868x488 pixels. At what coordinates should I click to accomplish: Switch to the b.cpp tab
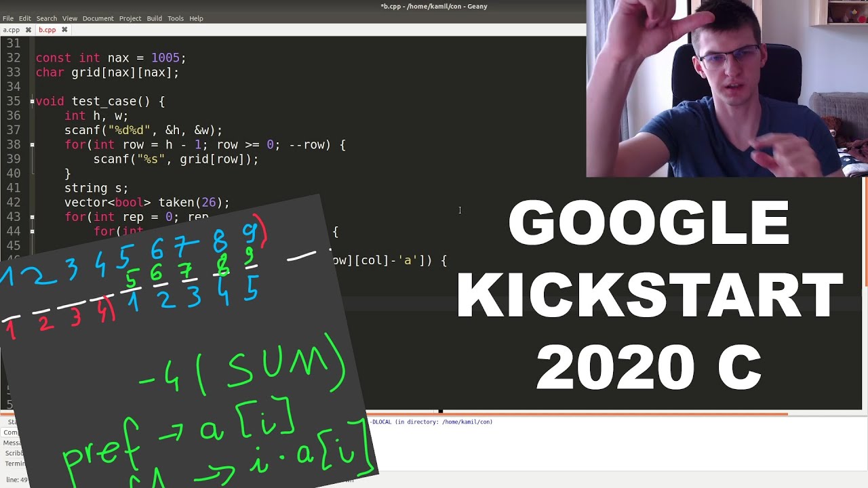click(x=47, y=30)
